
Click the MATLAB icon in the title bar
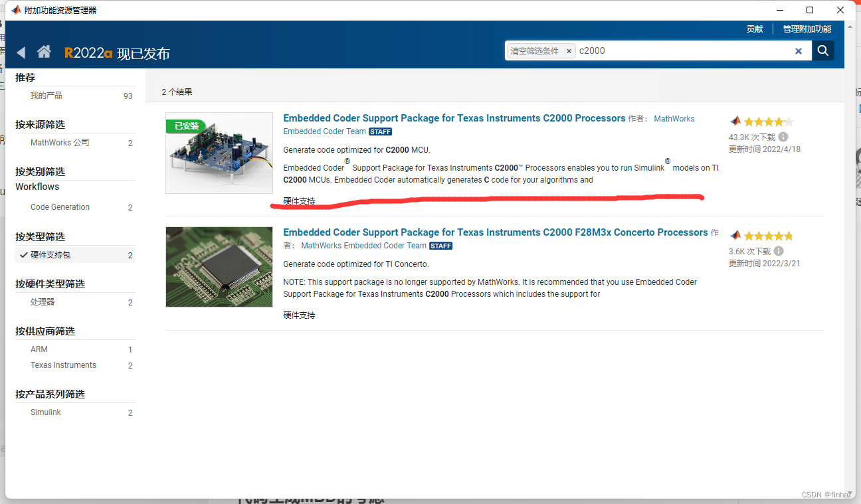coord(15,10)
